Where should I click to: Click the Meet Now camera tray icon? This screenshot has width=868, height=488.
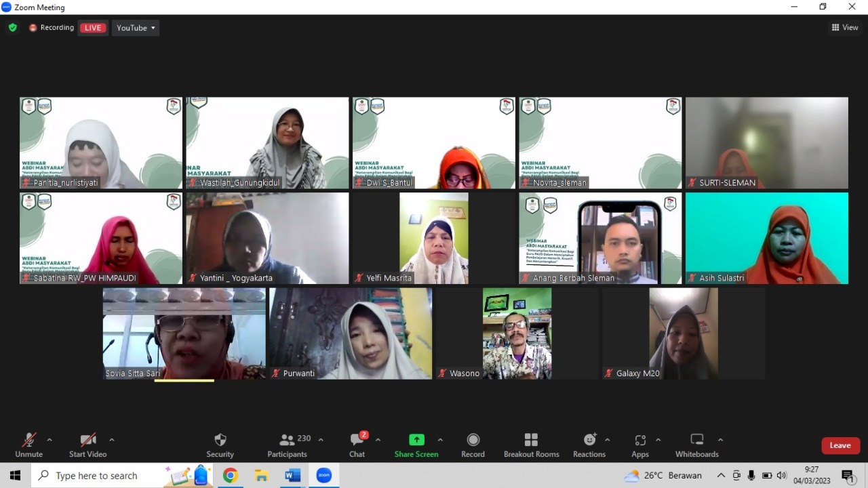pos(736,475)
